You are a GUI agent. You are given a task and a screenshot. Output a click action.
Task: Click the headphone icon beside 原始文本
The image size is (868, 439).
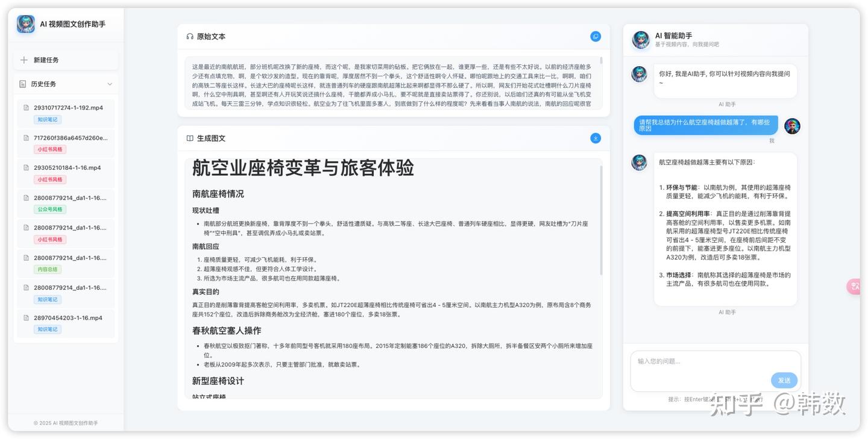pos(190,36)
